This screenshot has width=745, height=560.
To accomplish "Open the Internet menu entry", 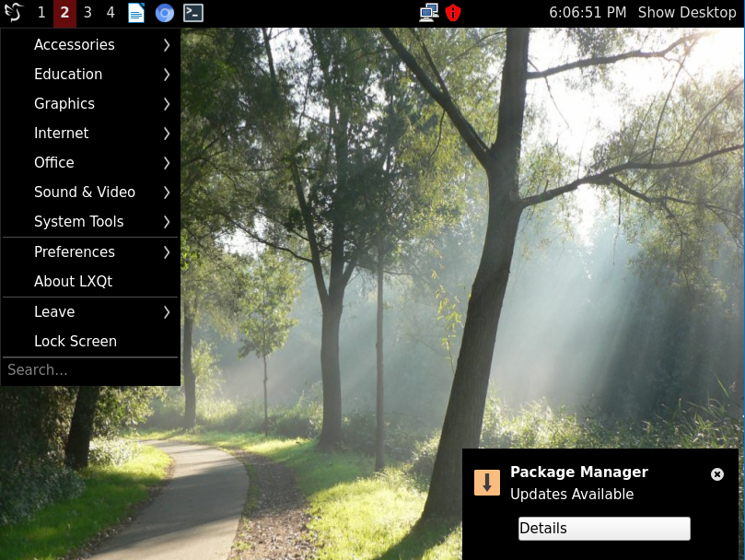I will 90,134.
